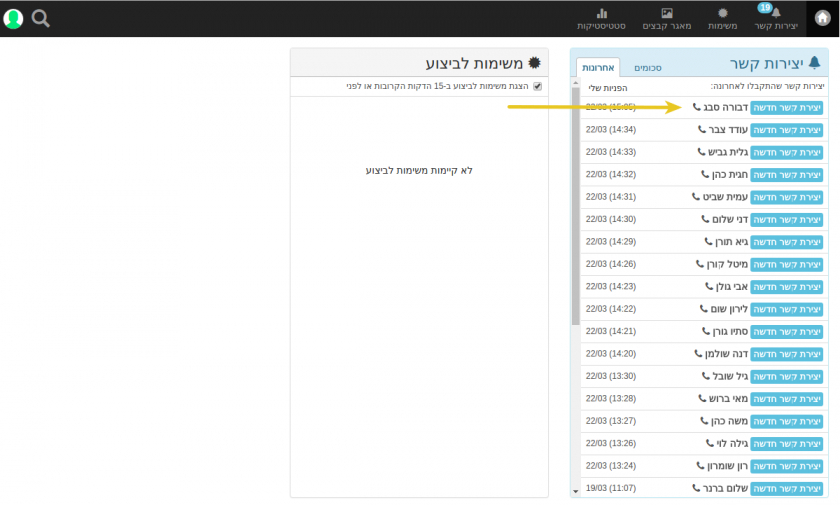Image resolution: width=840 pixels, height=505 pixels.
Task: Open contact name גיא תורן
Action: (731, 242)
